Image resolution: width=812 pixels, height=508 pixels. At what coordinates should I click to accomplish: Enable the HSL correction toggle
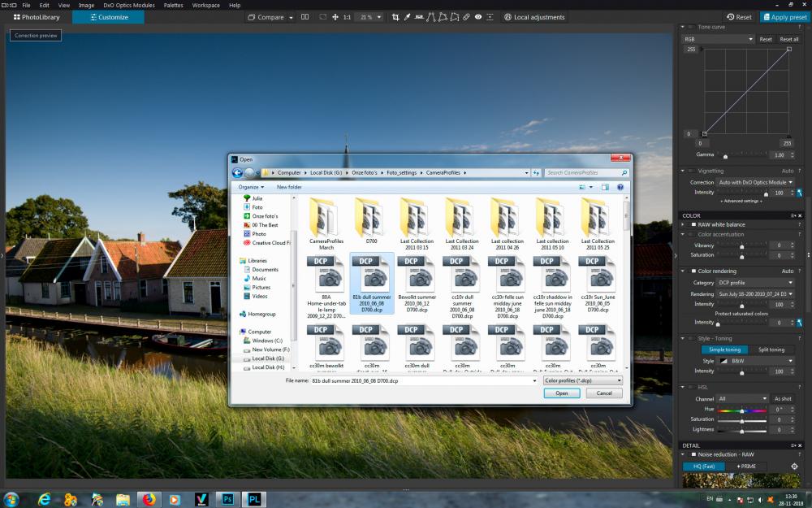[691, 387]
